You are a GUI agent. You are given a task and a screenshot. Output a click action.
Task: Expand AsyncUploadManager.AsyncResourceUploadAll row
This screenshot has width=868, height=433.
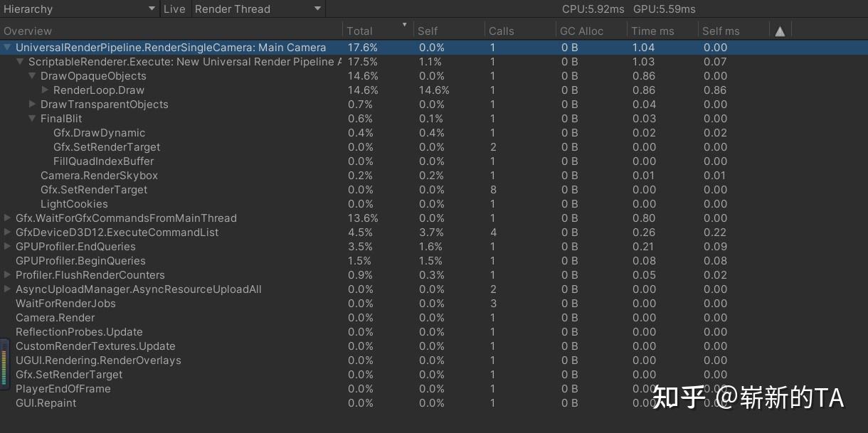coord(8,289)
